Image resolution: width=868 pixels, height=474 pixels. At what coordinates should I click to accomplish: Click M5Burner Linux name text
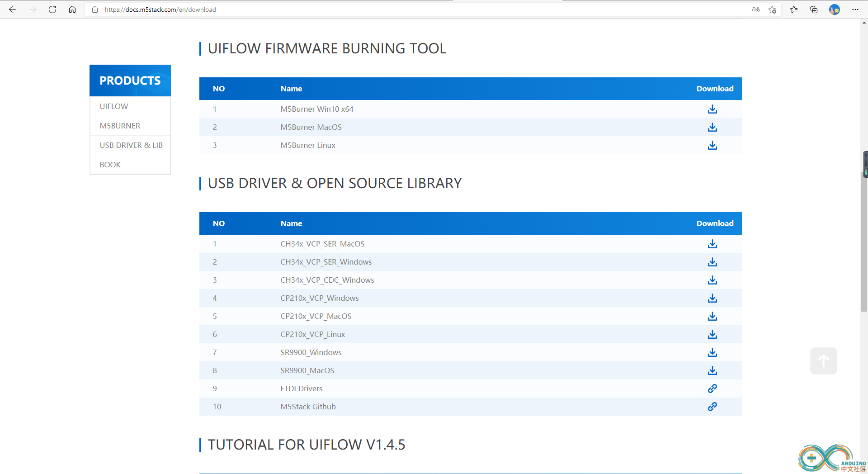pos(308,145)
